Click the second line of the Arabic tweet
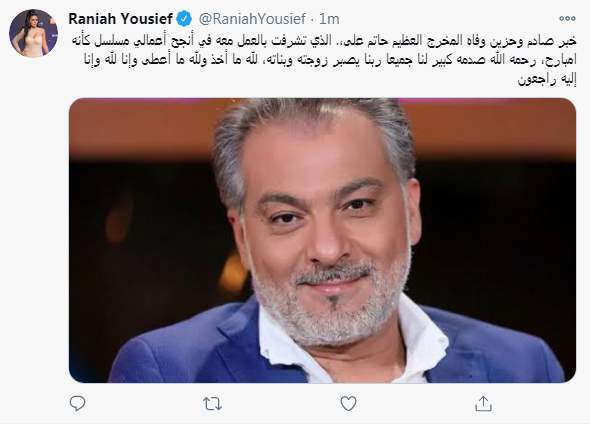Screen dimensions: 590x425 coord(330,60)
